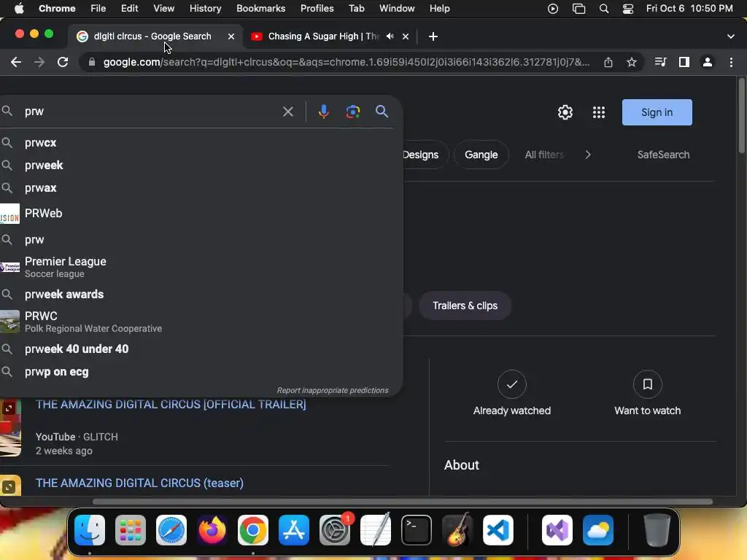Toggle Chrome side panel

click(684, 62)
